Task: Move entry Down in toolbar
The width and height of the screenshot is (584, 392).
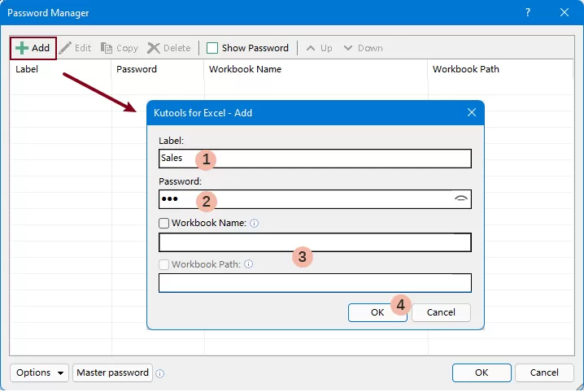Action: pos(363,48)
